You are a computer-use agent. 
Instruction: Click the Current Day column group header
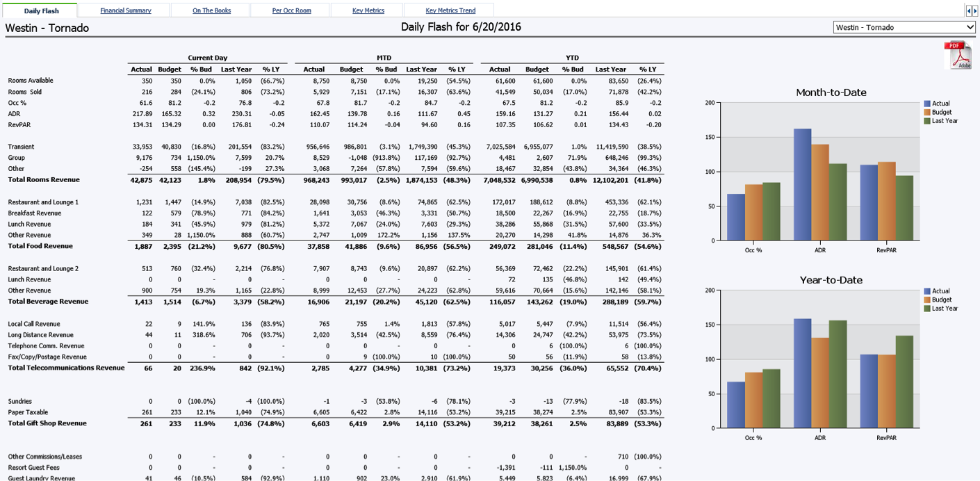207,58
